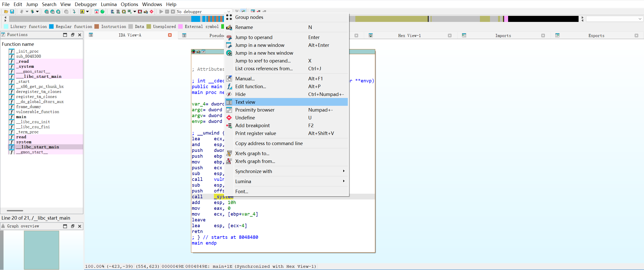644x270 pixels.
Task: Maximize the Graph overview panel
Action: (65, 226)
